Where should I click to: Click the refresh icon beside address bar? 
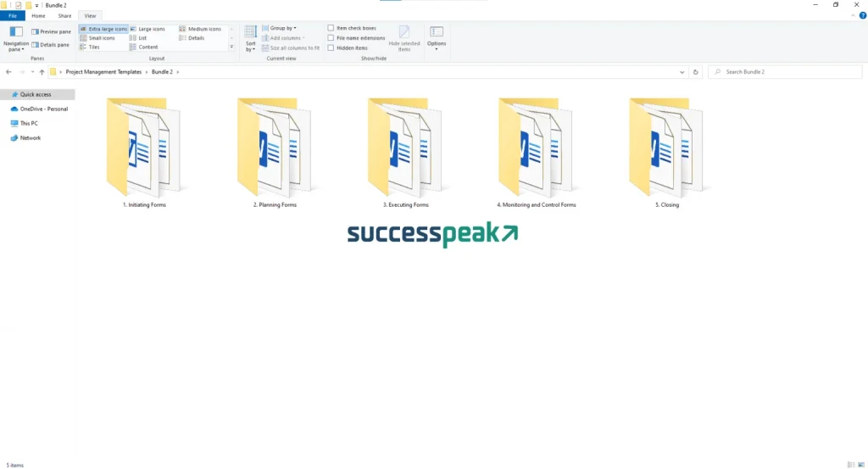[696, 72]
